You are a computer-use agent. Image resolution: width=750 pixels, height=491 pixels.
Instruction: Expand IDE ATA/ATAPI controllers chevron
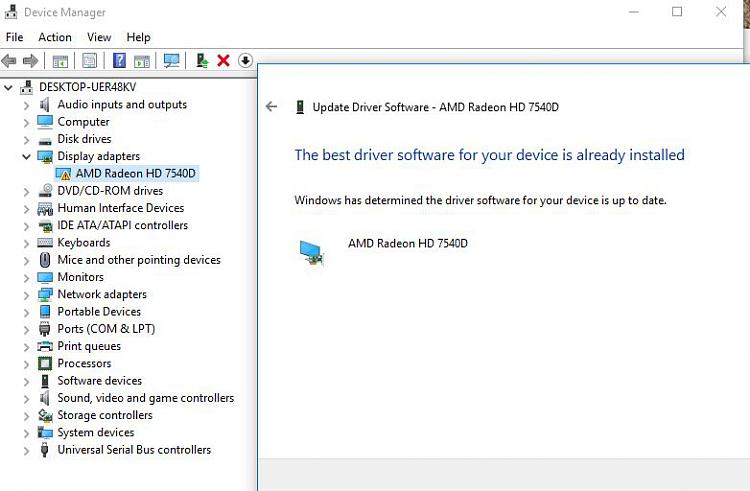click(26, 226)
